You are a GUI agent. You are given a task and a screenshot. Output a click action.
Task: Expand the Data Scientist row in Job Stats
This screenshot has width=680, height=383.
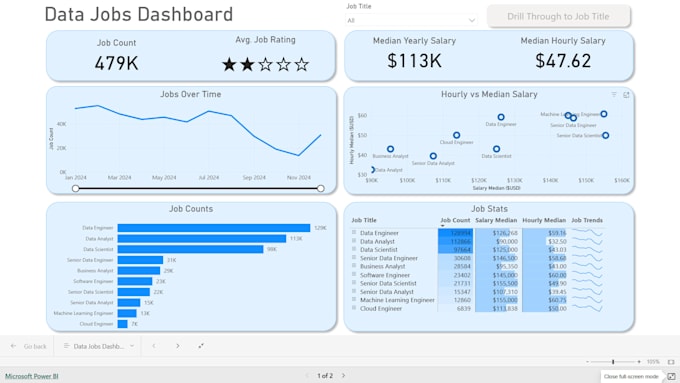354,249
